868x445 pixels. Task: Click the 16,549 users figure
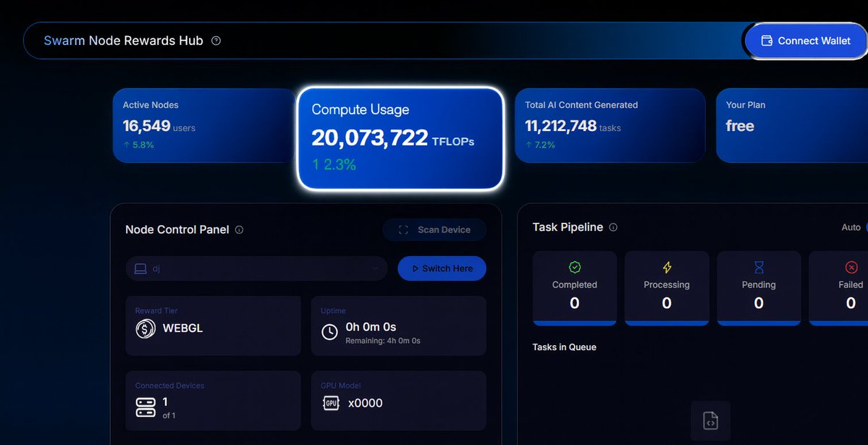pyautogui.click(x=159, y=126)
